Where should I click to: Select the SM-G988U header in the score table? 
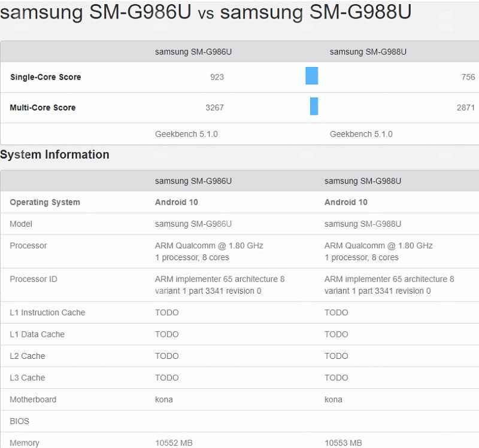pyautogui.click(x=368, y=52)
